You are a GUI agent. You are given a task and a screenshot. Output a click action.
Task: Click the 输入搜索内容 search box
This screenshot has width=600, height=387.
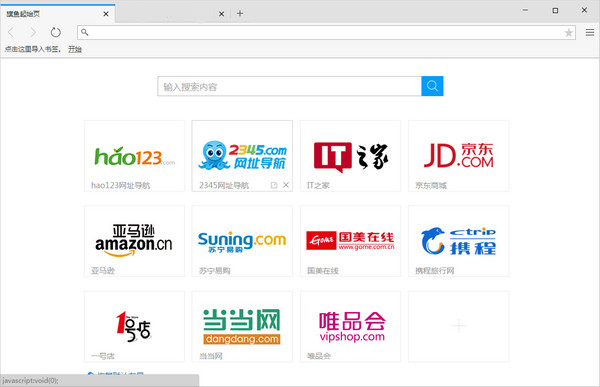coord(290,86)
